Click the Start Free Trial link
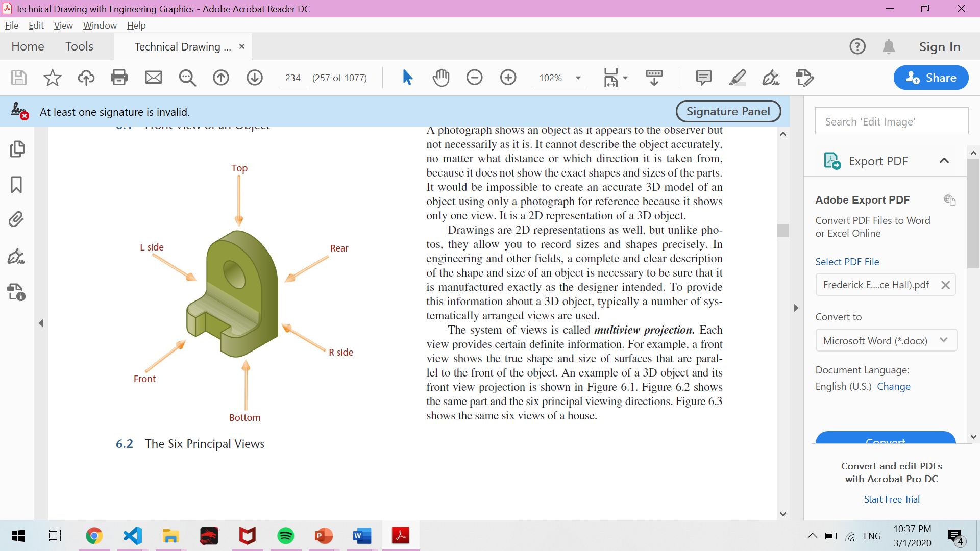 [891, 499]
